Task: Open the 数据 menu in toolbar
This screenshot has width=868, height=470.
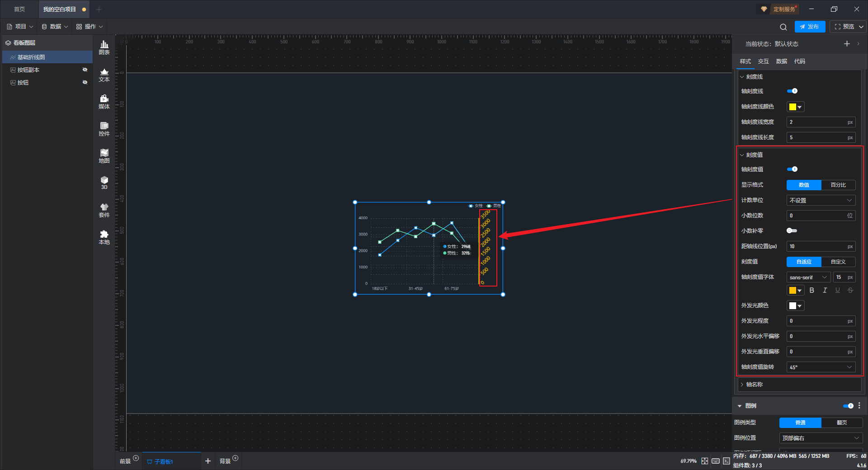Action: (55, 27)
